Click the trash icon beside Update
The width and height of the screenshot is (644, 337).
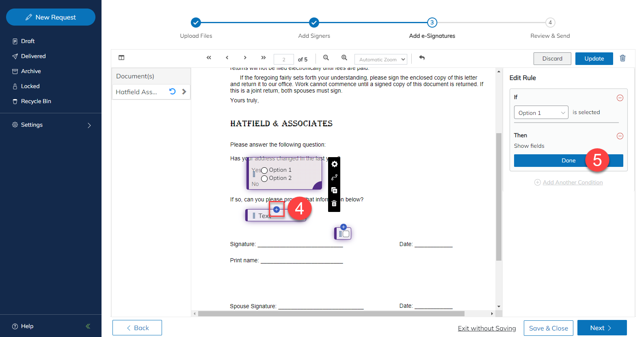click(x=622, y=58)
